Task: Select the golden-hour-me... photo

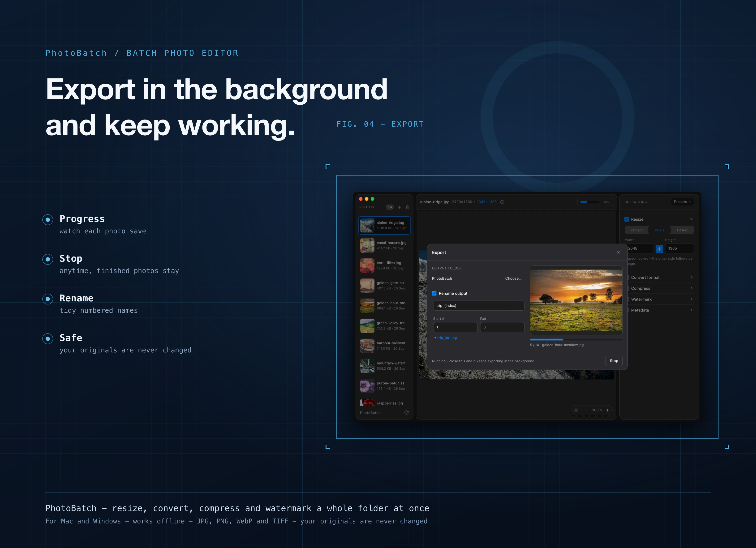Action: (384, 306)
